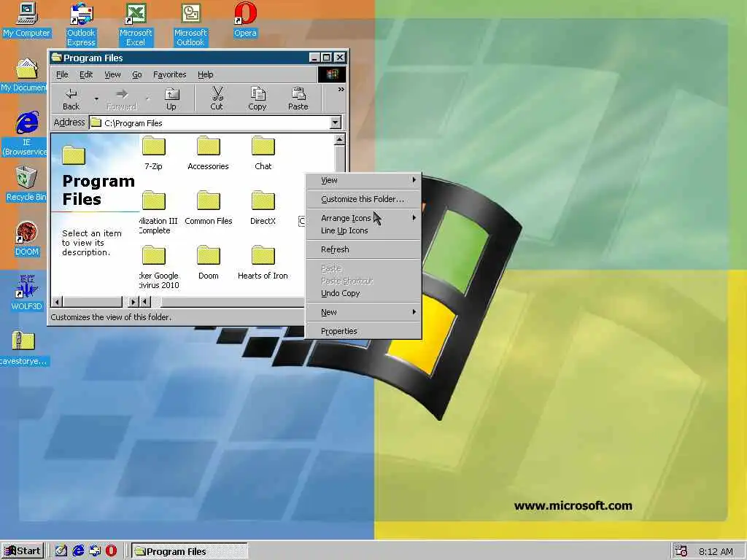The height and width of the screenshot is (560, 747).
Task: Open Outlook Express desktop shortcut
Action: (x=81, y=25)
